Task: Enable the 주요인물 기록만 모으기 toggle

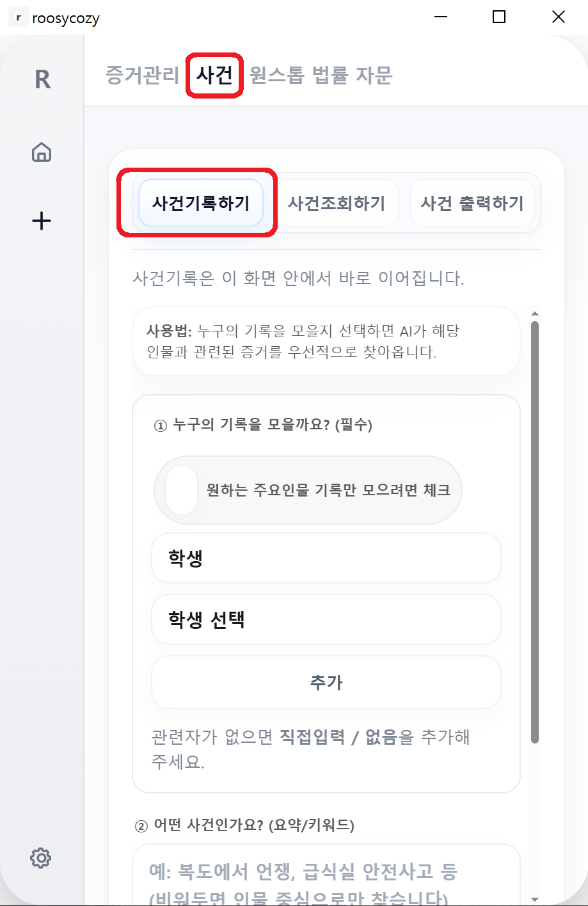Action: pos(181,489)
